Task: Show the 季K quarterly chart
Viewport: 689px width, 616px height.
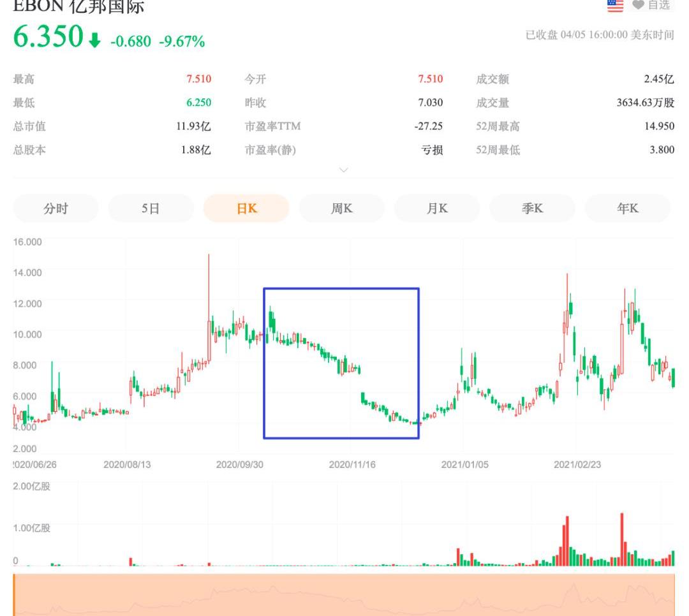Action: coord(532,209)
